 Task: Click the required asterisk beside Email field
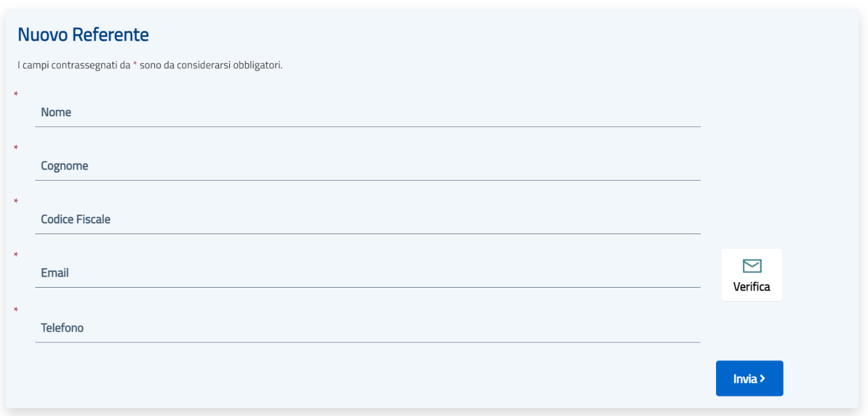pos(16,255)
